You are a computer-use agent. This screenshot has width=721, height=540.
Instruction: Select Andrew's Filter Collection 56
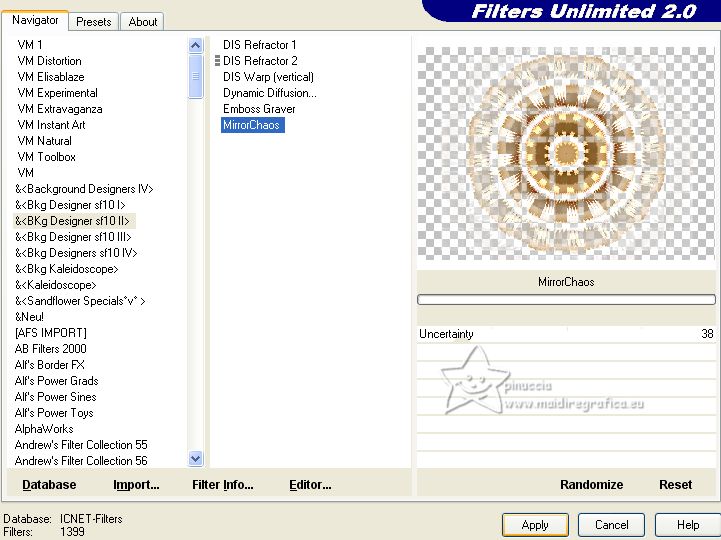pos(81,461)
